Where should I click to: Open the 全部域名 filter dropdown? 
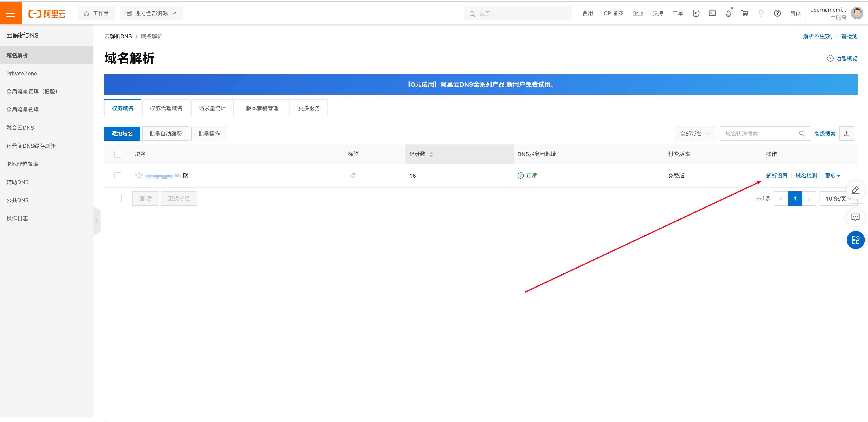[x=695, y=134]
